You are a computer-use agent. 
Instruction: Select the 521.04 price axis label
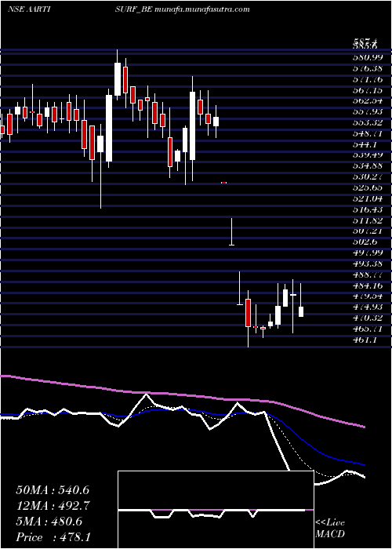tap(369, 198)
